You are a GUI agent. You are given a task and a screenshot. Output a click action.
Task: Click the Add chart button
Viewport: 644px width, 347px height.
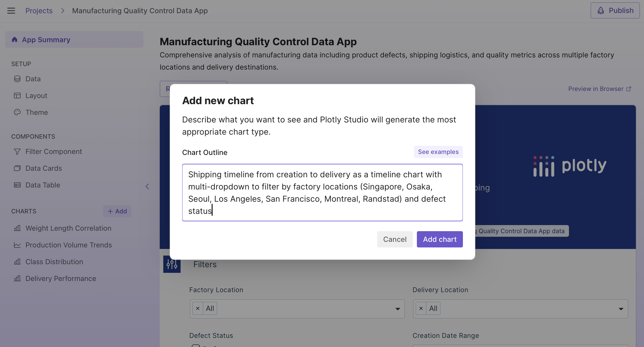pyautogui.click(x=440, y=239)
